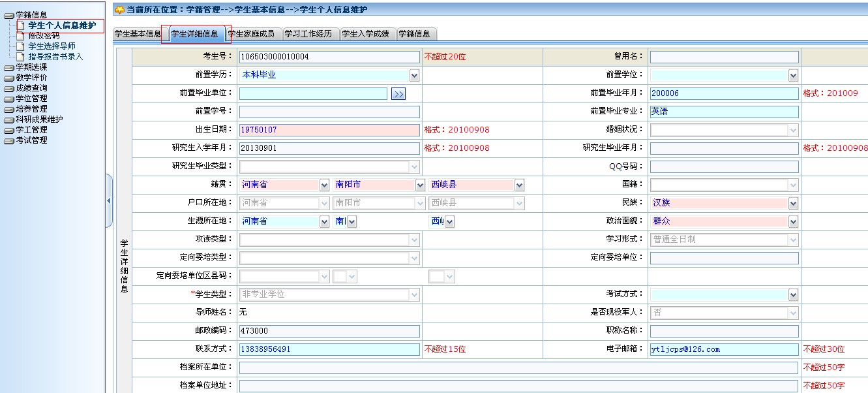Open the 考试方式 dropdown

[x=793, y=294]
